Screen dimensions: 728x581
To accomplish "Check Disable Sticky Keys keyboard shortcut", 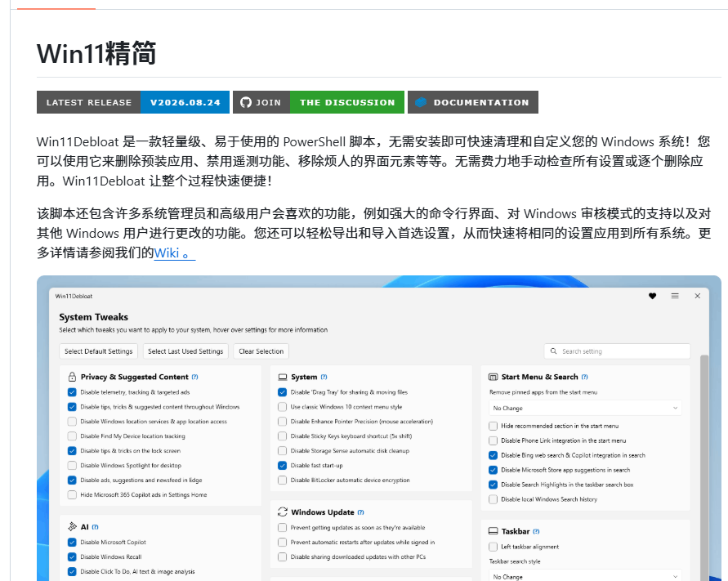I will (x=282, y=436).
